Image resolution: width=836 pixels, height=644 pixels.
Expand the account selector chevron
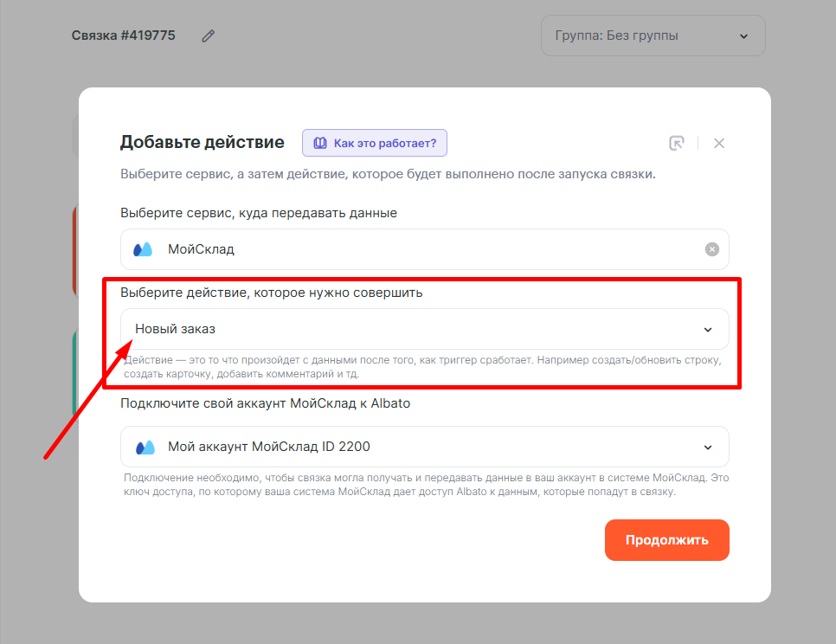[707, 448]
